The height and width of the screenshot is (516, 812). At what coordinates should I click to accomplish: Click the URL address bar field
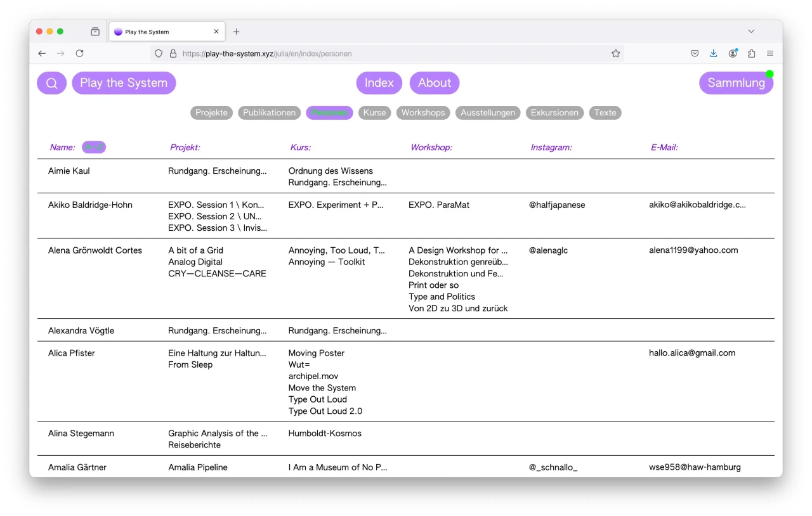381,54
